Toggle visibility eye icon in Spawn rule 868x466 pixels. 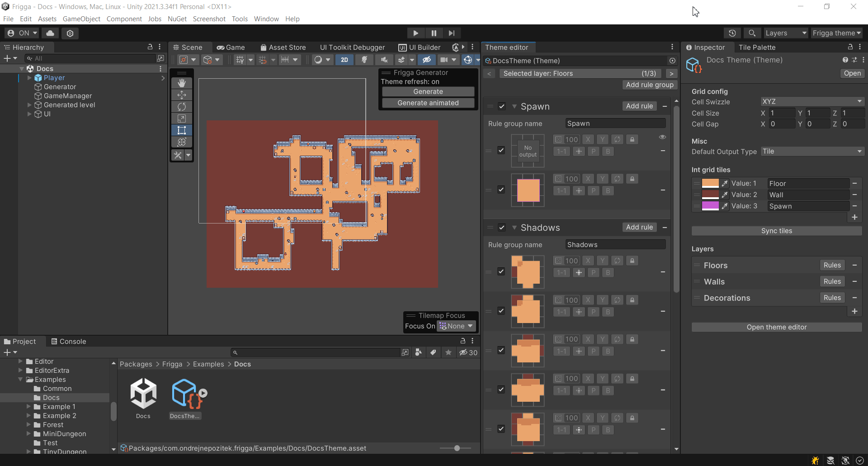tap(662, 137)
